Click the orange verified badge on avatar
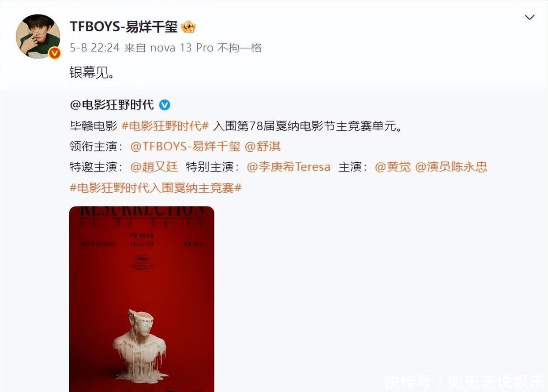This screenshot has width=548, height=392. (x=54, y=53)
